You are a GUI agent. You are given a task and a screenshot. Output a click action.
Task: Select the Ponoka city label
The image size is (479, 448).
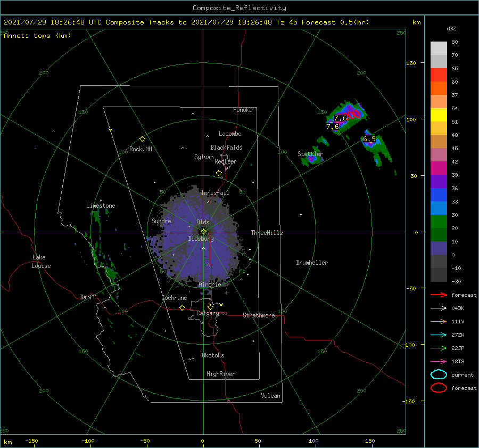tap(243, 110)
